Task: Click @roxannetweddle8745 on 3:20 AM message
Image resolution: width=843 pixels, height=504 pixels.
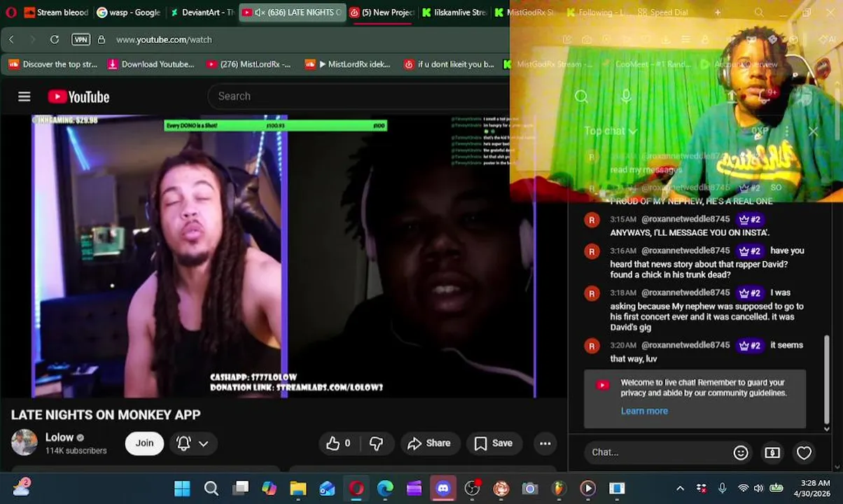Action: pyautogui.click(x=685, y=345)
